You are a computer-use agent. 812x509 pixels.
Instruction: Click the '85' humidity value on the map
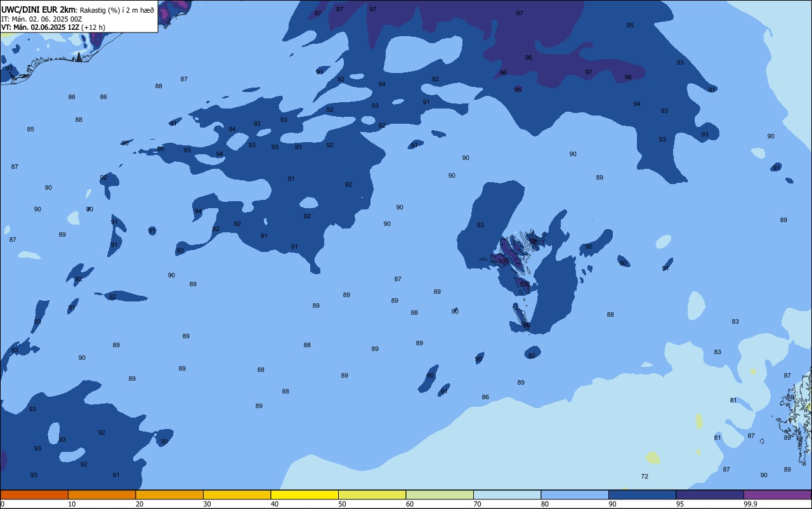pos(30,129)
